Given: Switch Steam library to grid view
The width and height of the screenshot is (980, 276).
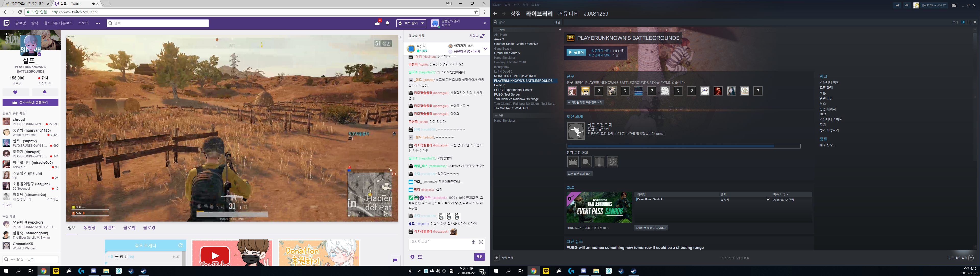Looking at the screenshot, I should tap(975, 22).
